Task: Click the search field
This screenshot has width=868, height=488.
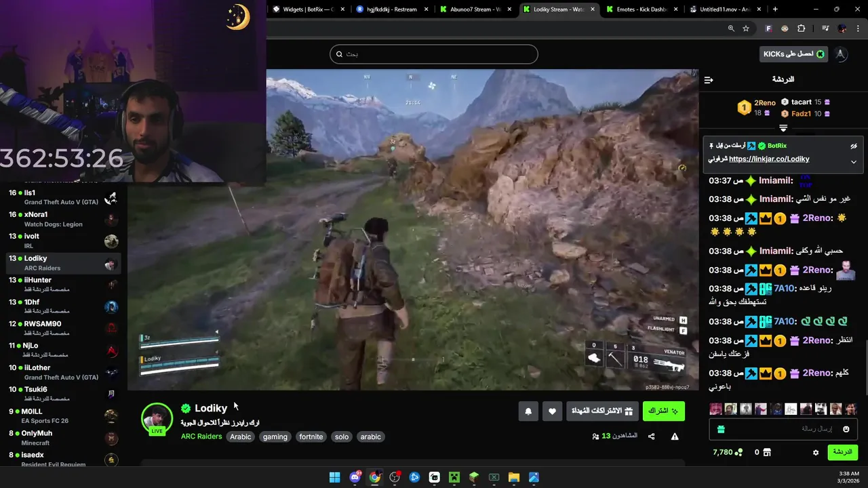Action: [x=434, y=54]
